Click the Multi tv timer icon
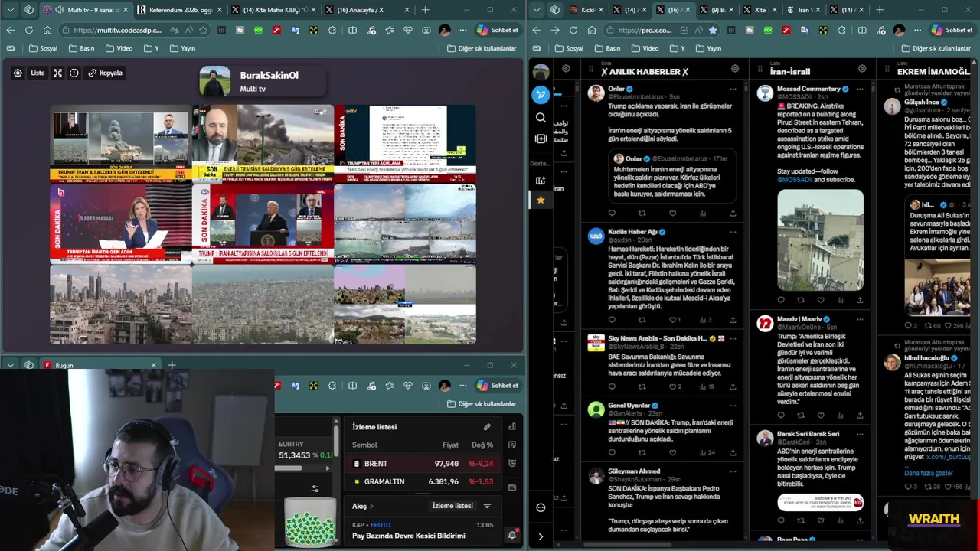 pyautogui.click(x=74, y=73)
